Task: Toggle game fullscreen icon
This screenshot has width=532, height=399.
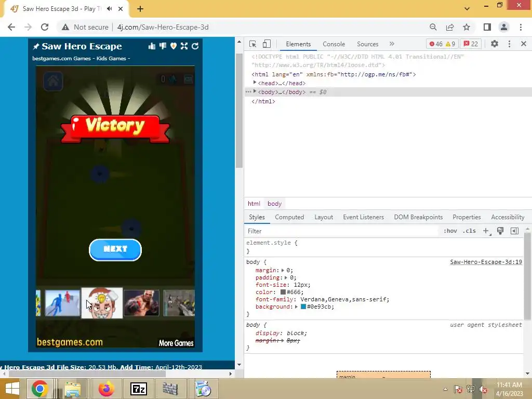Action: (184, 46)
